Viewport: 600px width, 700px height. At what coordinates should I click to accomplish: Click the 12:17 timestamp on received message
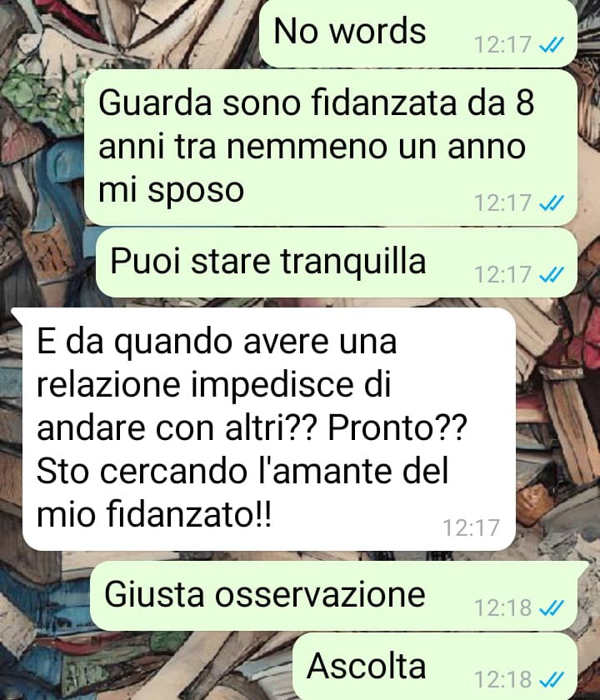point(471,527)
